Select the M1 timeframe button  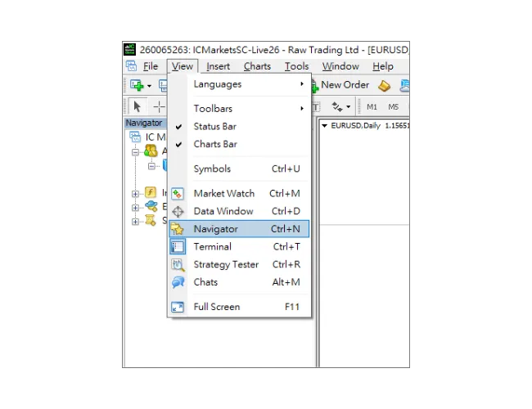372,106
